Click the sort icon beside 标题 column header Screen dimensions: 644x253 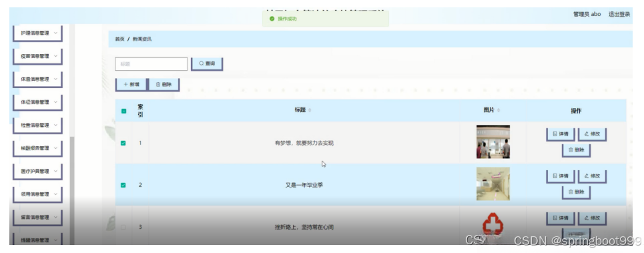point(310,110)
